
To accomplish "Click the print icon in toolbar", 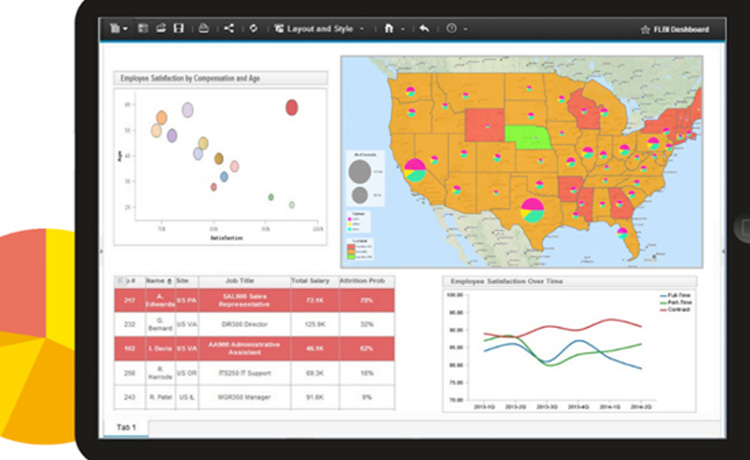I will 204,29.
